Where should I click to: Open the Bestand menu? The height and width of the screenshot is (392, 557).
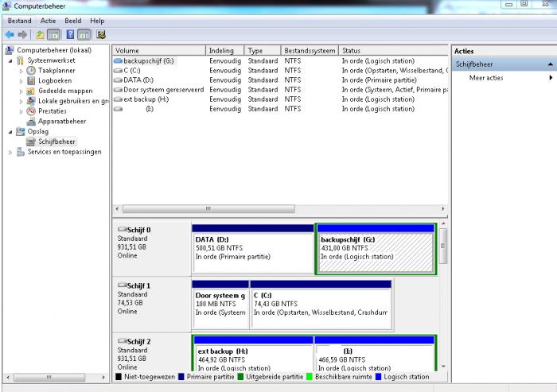(19, 20)
